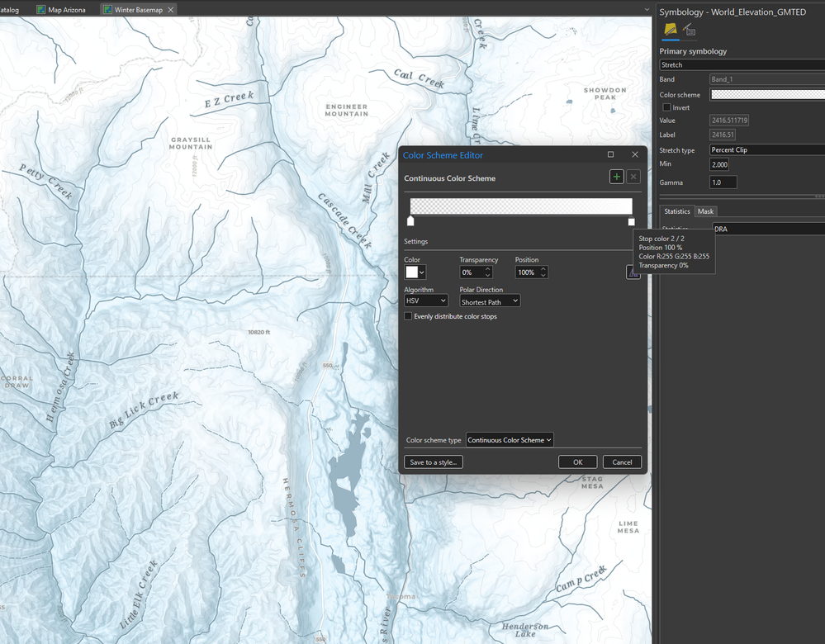Maximize the Color Scheme Editor dialog
This screenshot has width=825, height=644.
click(x=611, y=154)
